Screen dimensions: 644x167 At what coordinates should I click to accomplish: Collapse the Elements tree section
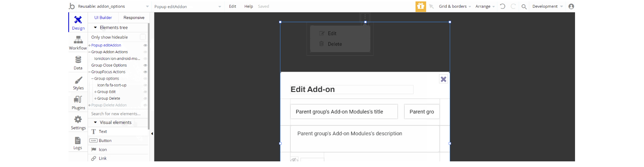(x=95, y=27)
